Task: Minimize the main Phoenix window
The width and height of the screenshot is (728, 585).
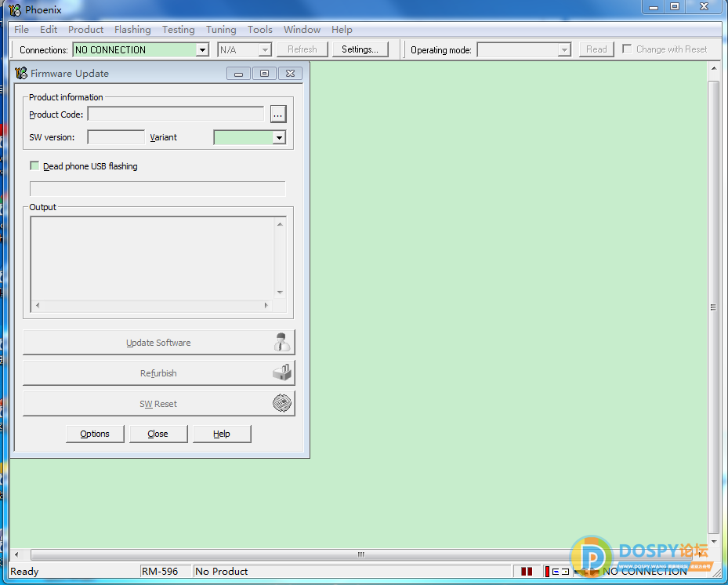Action: pos(654,7)
